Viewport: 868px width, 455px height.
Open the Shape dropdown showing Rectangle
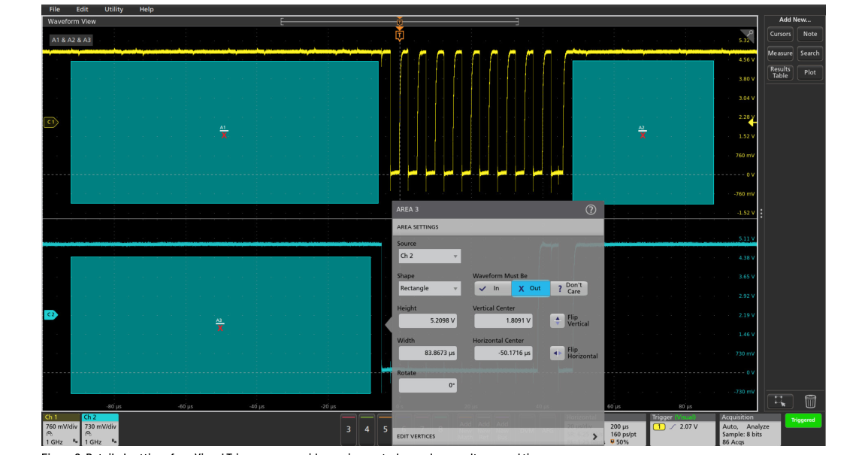click(430, 288)
